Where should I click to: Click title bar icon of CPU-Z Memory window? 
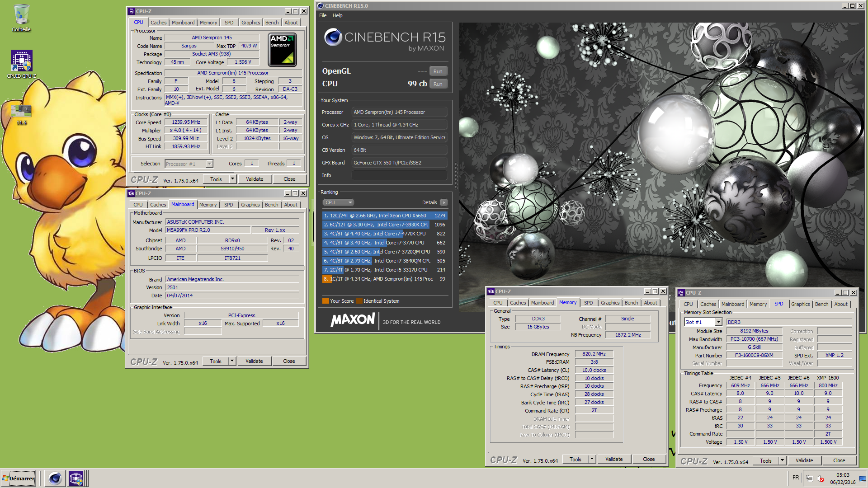pos(491,291)
